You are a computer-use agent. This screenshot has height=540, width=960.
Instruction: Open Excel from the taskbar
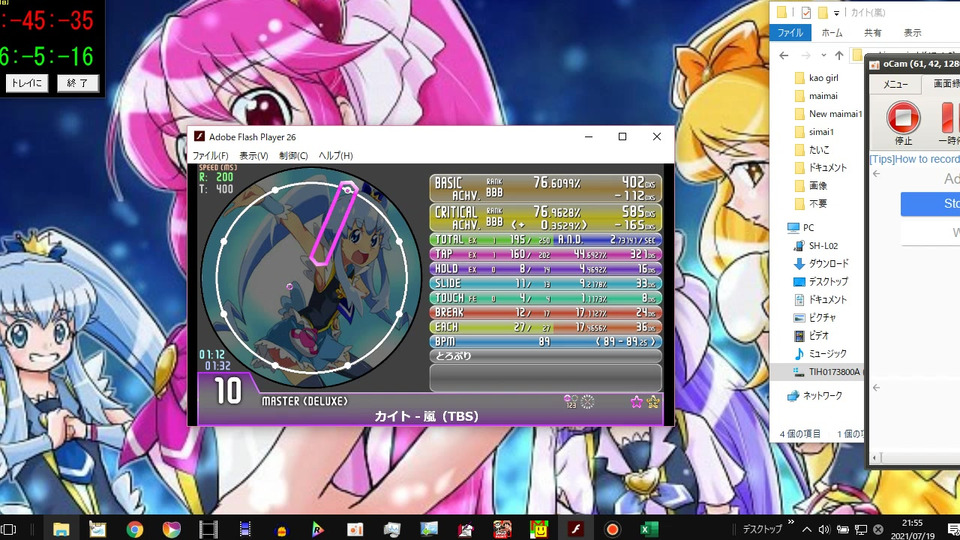pos(649,529)
